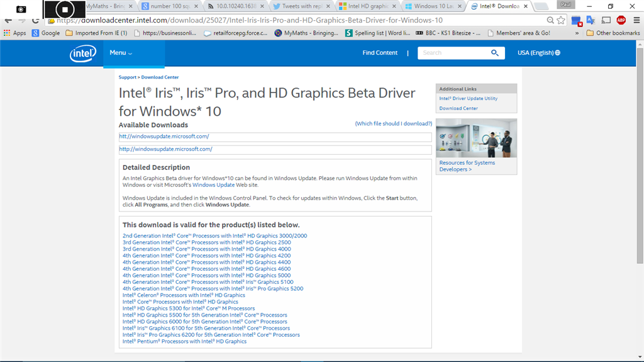Open Iris Pro Graphics 5200 link
Image resolution: width=644 pixels, height=362 pixels.
(x=213, y=288)
